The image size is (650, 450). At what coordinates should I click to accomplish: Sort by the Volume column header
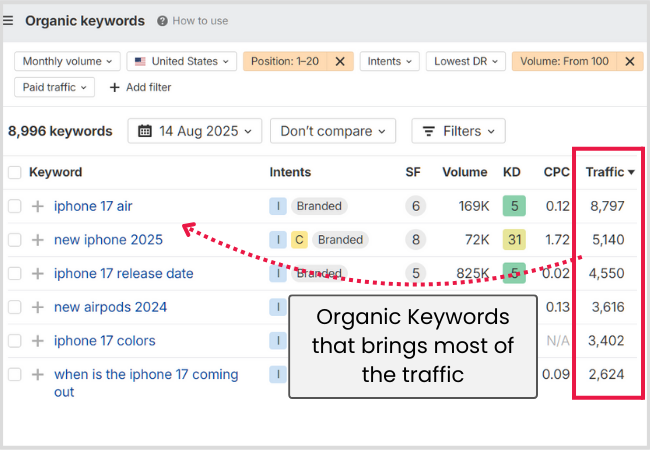[x=465, y=172]
